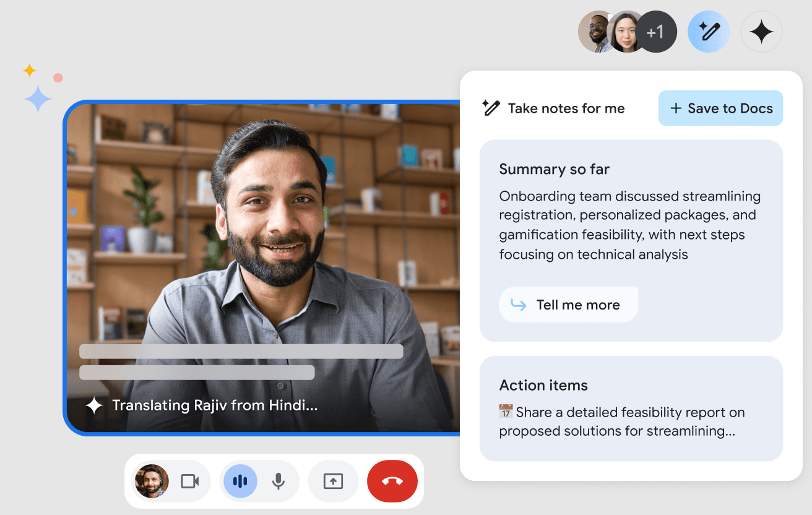812x515 pixels.
Task: Mute the microphone
Action: coord(279,481)
